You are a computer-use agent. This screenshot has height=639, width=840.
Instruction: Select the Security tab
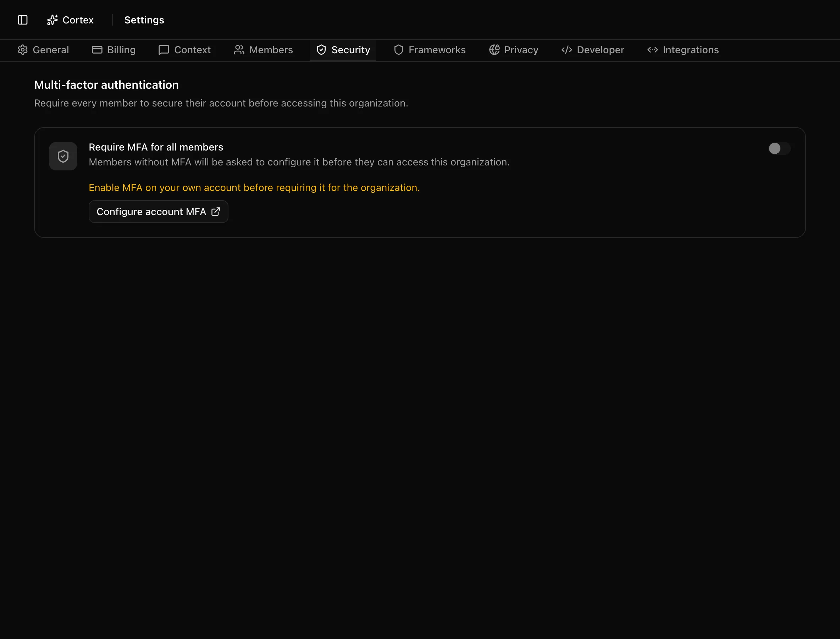[343, 50]
